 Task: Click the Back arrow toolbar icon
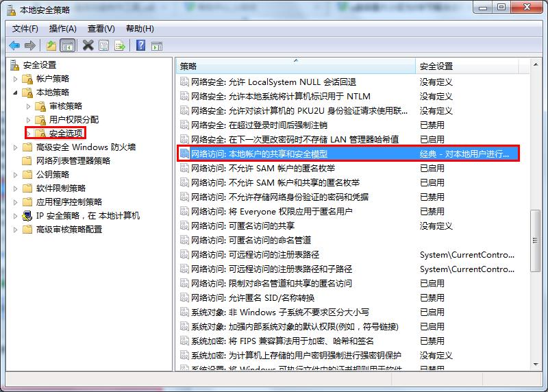(x=14, y=45)
